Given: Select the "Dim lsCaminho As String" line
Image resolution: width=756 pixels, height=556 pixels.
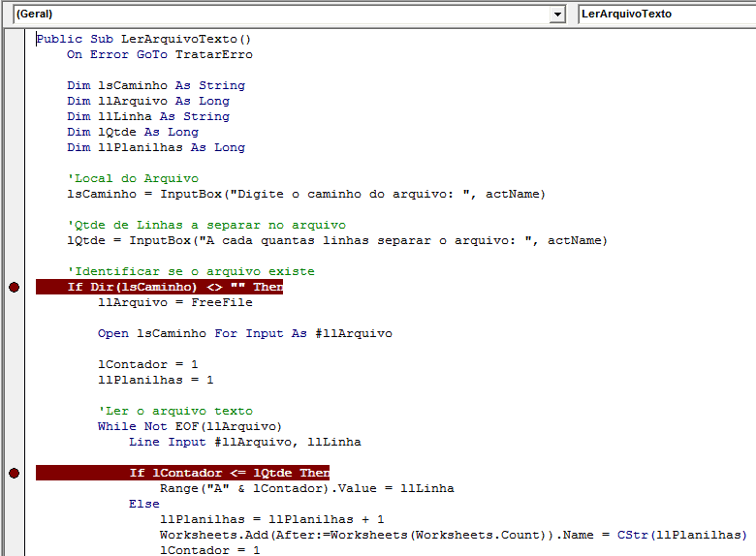Looking at the screenshot, I should [155, 85].
